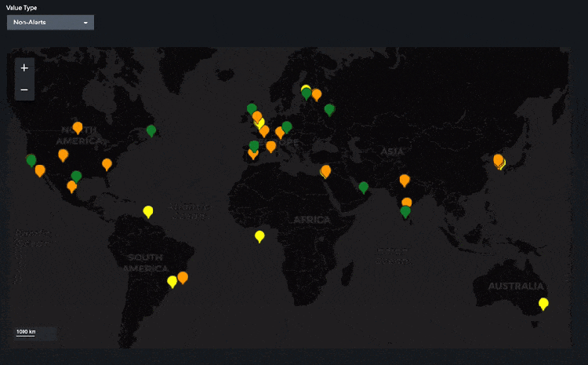Select the green marker at India's southern tip
Viewport: 588px width, 365px height.
pyautogui.click(x=405, y=211)
